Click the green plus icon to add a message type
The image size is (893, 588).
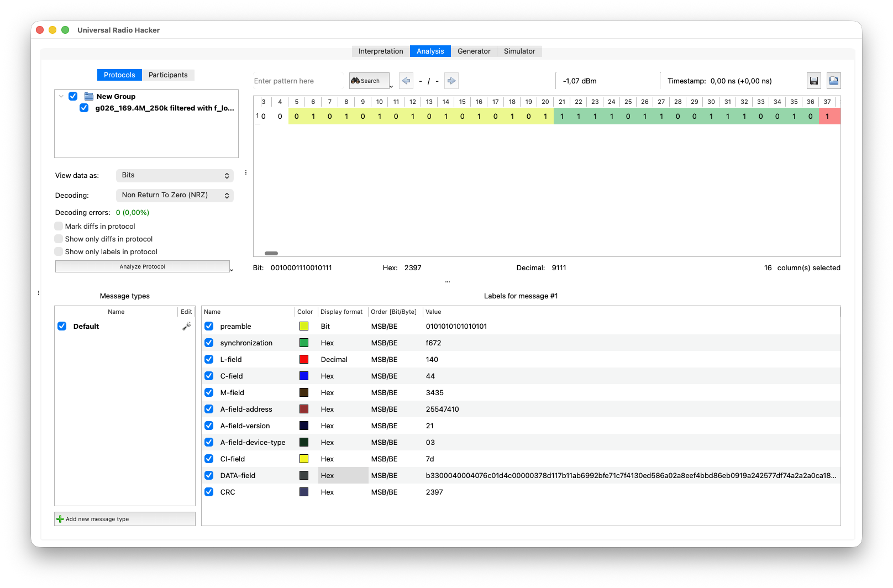[x=60, y=519]
